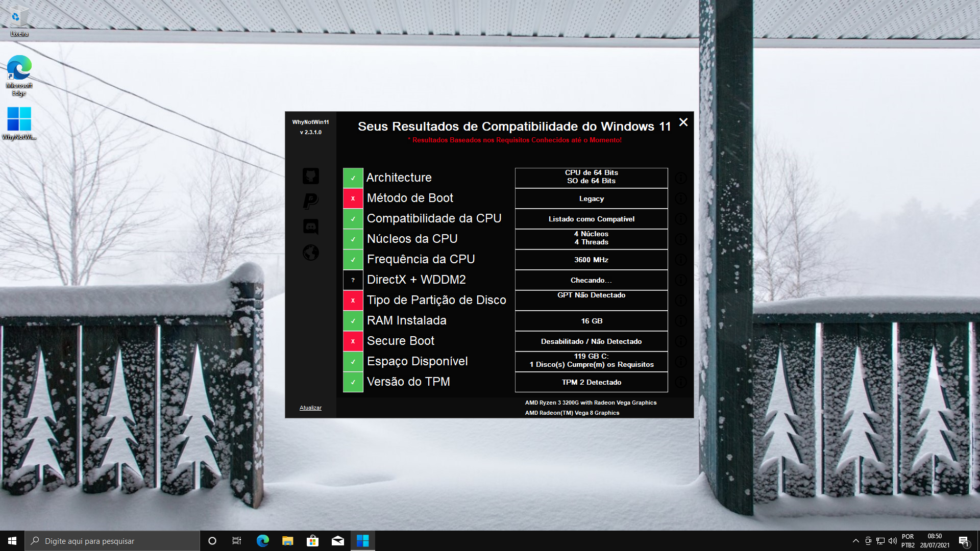Screen dimensions: 980x551
Task: Click the red X status for Método de Boot
Action: [353, 198]
